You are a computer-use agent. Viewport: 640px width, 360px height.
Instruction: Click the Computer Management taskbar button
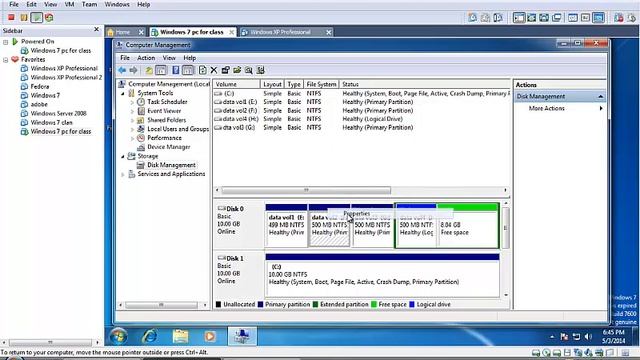click(242, 336)
